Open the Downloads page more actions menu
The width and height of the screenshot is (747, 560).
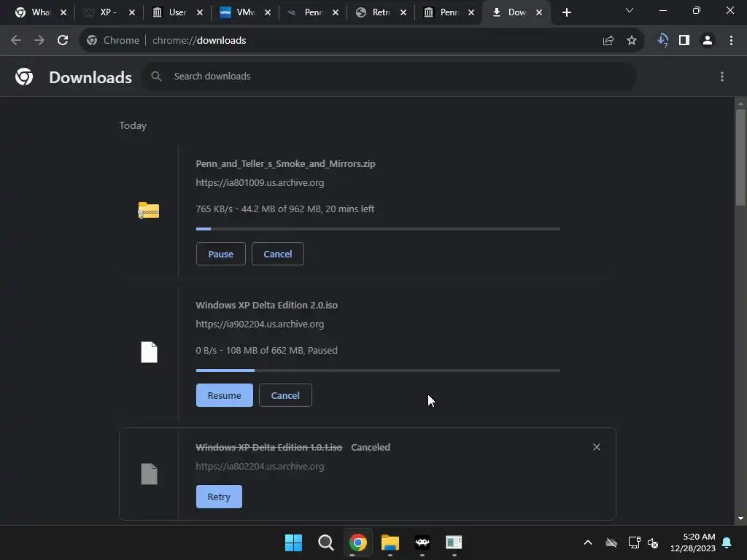tap(722, 77)
